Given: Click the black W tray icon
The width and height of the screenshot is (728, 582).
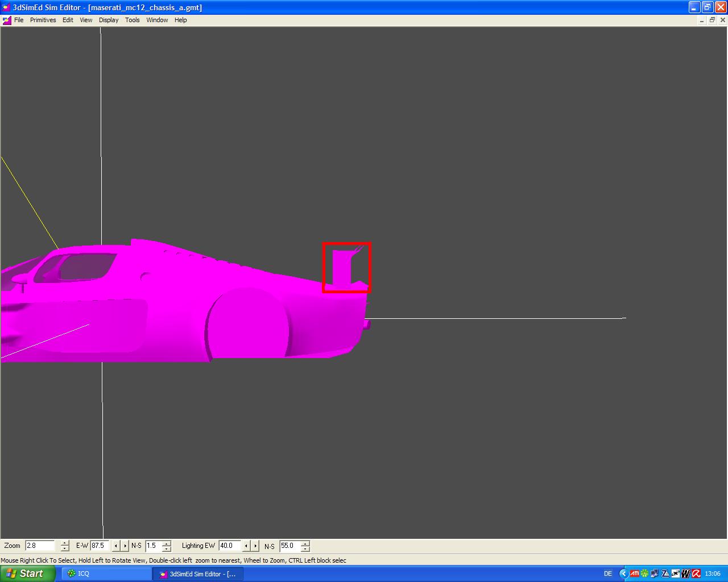Looking at the screenshot, I should (x=685, y=573).
